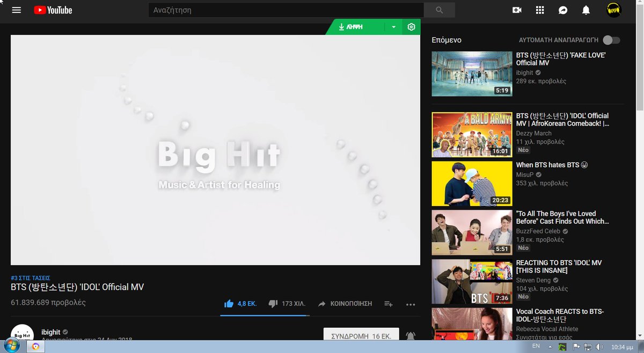This screenshot has width=644, height=353.
Task: Click the ΚΟΙΝΟΠΟΙΗΣΗ share button
Action: pos(345,304)
